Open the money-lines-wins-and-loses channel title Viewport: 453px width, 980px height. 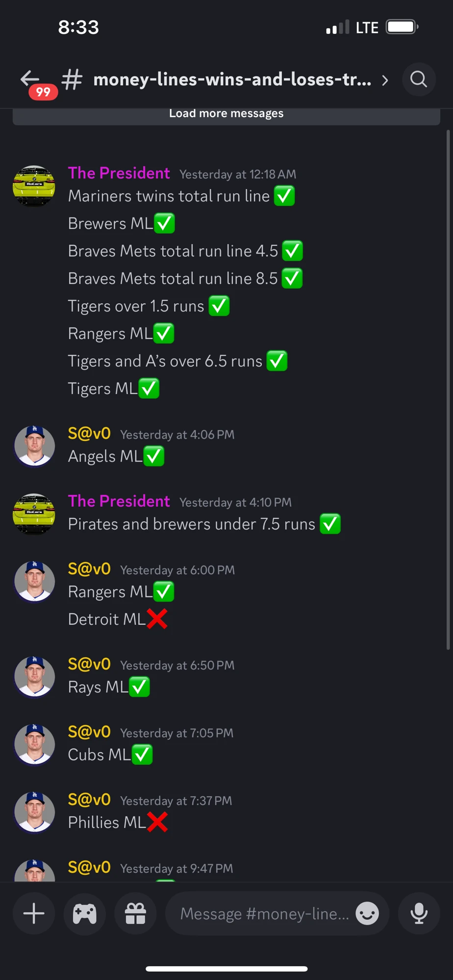(232, 79)
